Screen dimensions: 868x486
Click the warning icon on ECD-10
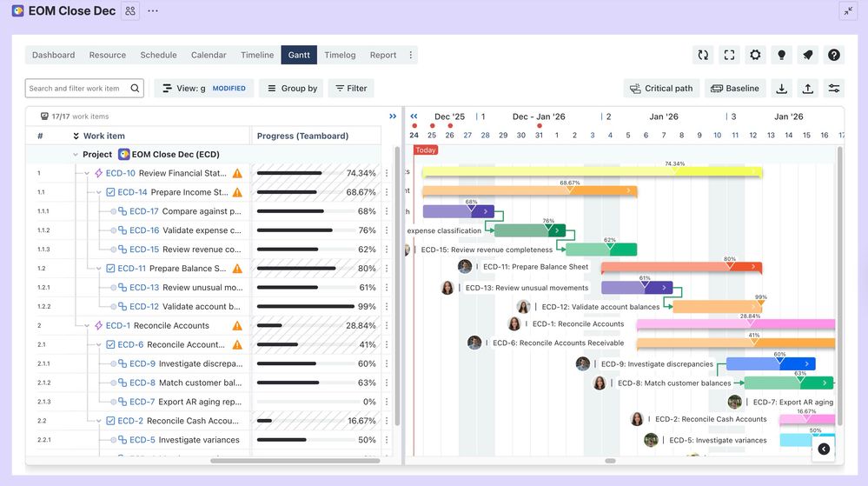pyautogui.click(x=237, y=173)
